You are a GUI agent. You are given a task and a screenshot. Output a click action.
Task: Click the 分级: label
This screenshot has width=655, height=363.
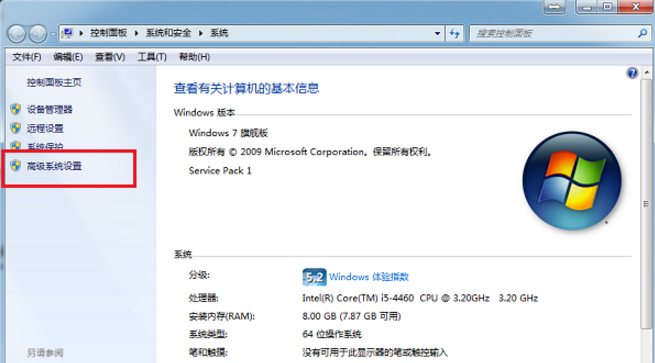tap(199, 275)
